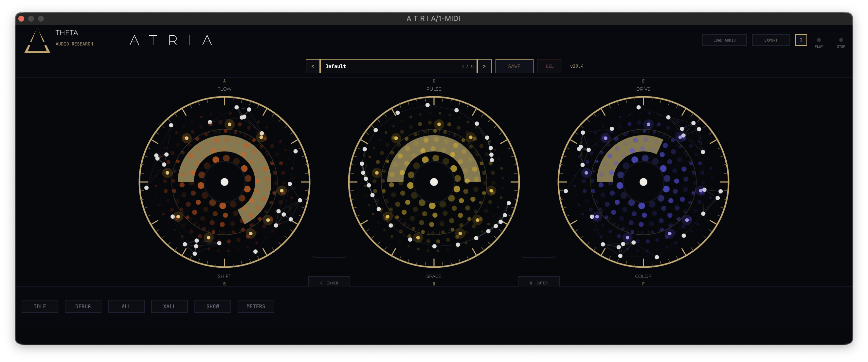Go to the previous preset arrow
Viewport: 868px width, 362px height.
(313, 66)
